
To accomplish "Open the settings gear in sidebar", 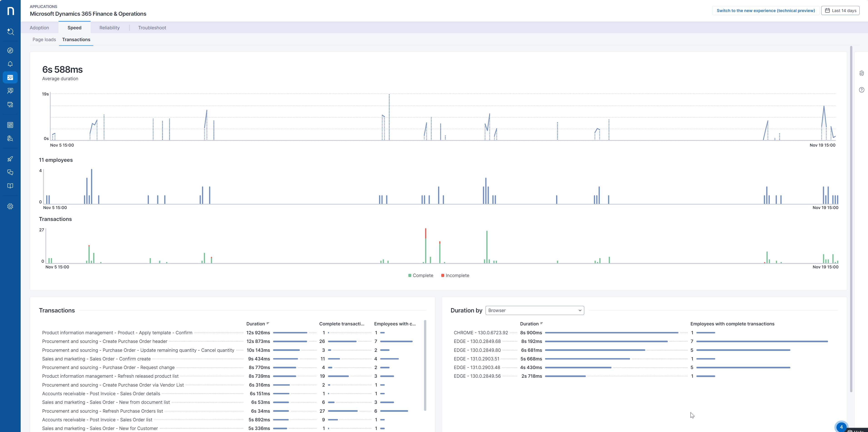I will 10,206.
